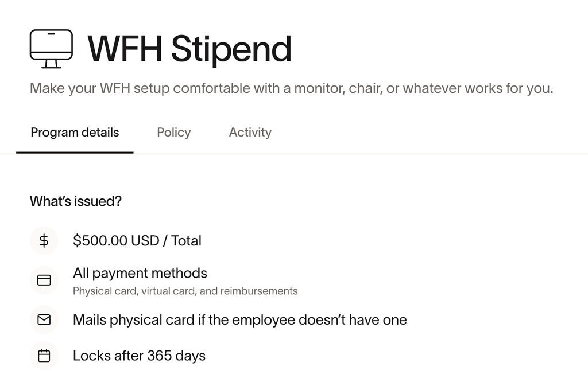Click the underline indicator below Program details
Screen dimensions: 588x378
[x=75, y=151]
